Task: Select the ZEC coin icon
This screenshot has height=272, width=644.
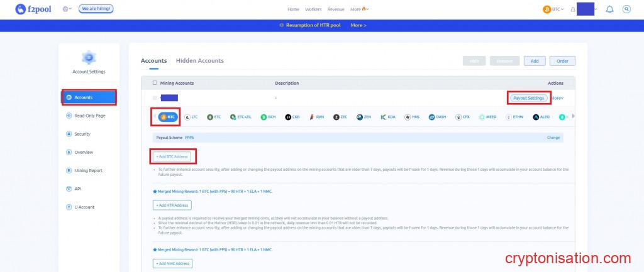Action: click(x=340, y=117)
